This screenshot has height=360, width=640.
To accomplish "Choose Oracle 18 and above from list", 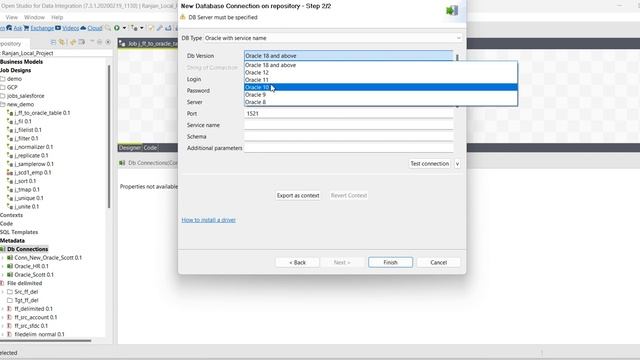I will (381, 65).
